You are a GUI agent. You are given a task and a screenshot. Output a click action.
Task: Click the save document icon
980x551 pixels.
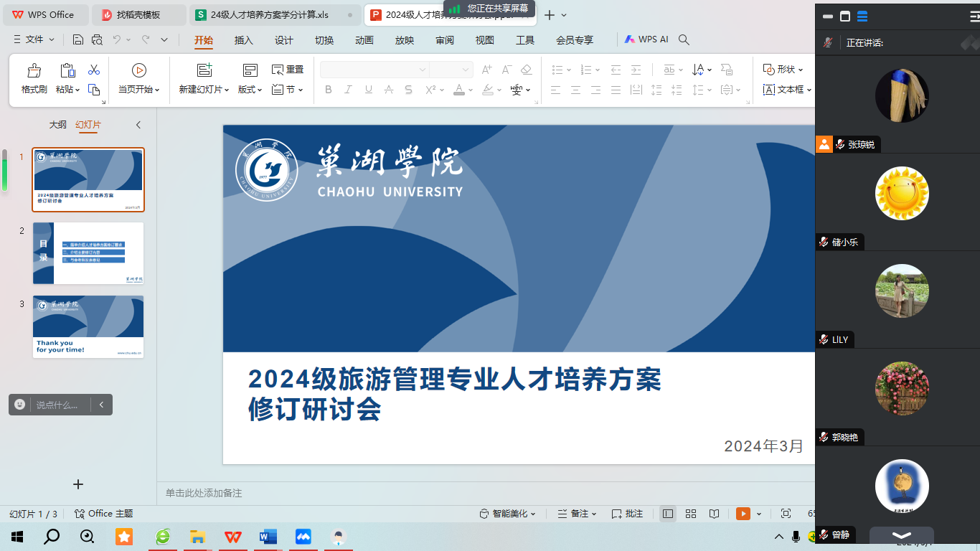(x=78, y=40)
